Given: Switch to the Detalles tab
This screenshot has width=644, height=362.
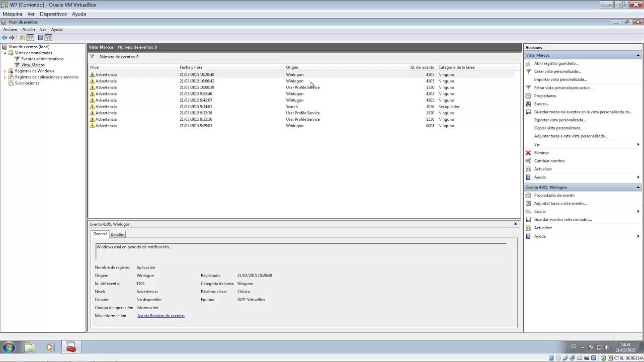Looking at the screenshot, I should 118,234.
